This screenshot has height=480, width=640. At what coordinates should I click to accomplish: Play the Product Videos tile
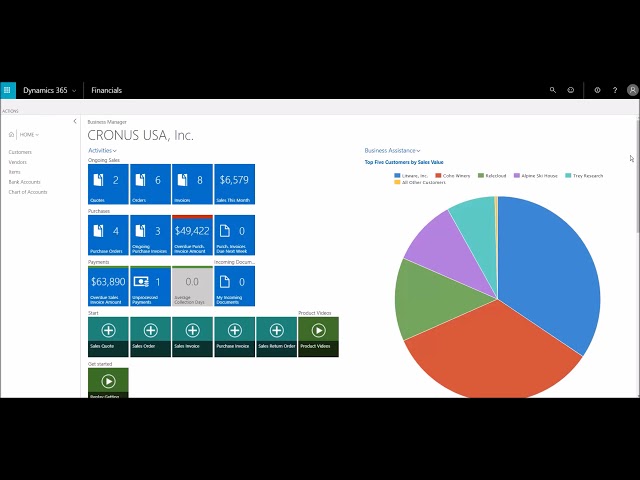point(318,336)
